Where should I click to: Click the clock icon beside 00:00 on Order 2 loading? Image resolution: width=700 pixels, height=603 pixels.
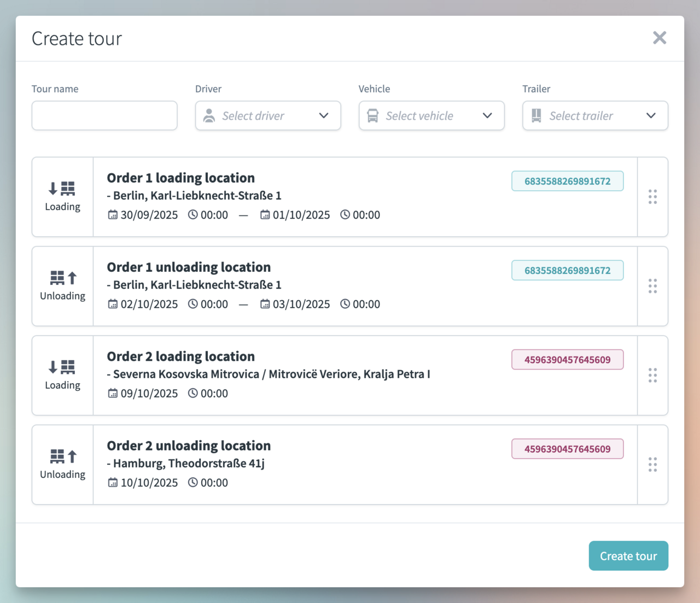pyautogui.click(x=192, y=393)
